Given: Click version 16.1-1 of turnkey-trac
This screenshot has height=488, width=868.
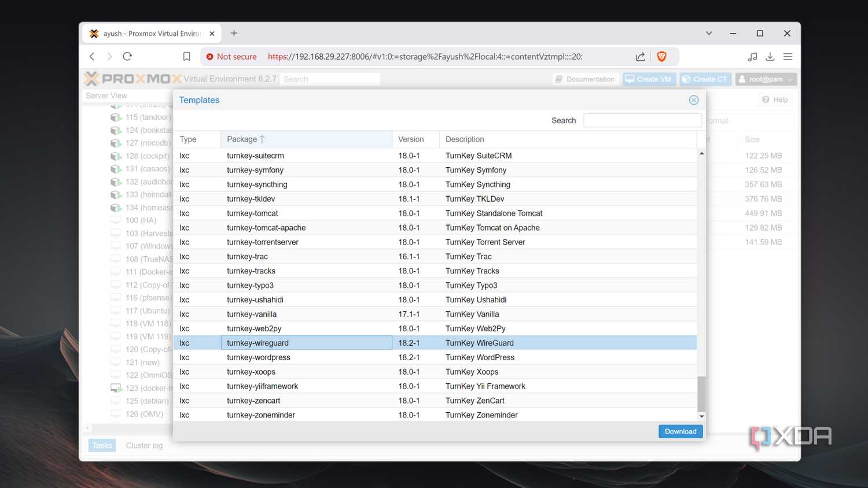Looking at the screenshot, I should pos(409,257).
